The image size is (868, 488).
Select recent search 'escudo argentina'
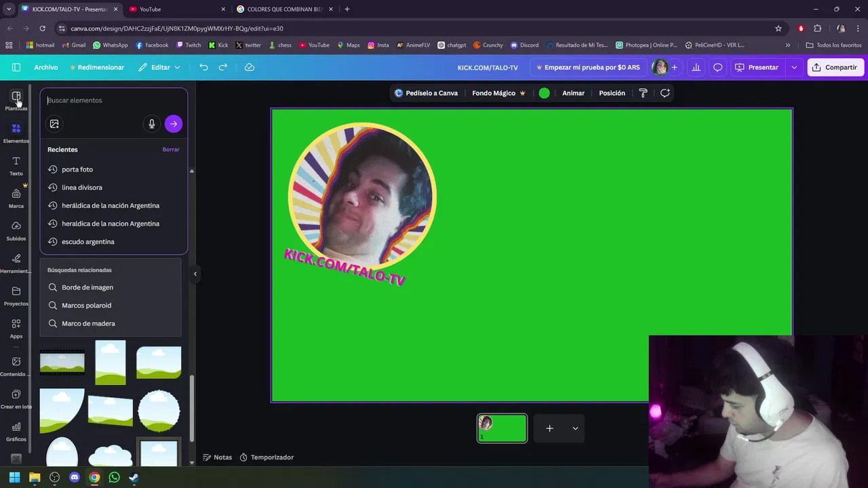point(113,241)
